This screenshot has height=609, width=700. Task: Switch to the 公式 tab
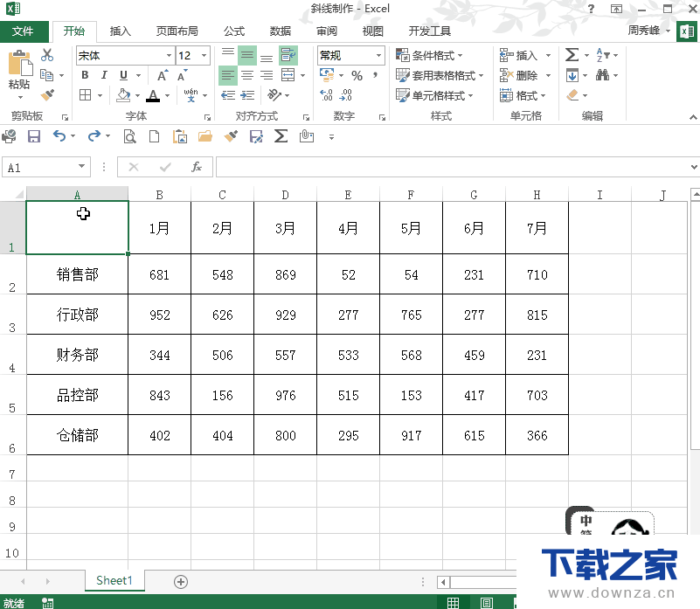(x=234, y=31)
